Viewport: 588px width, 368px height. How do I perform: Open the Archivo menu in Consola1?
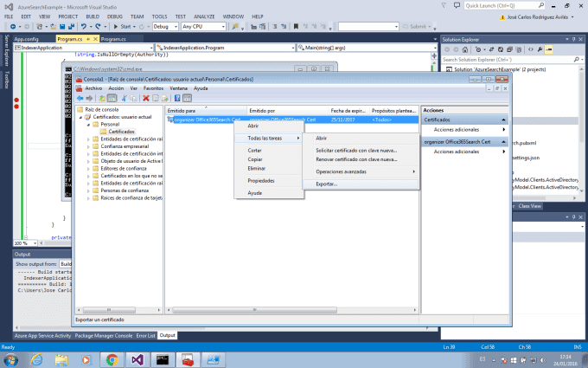point(93,88)
